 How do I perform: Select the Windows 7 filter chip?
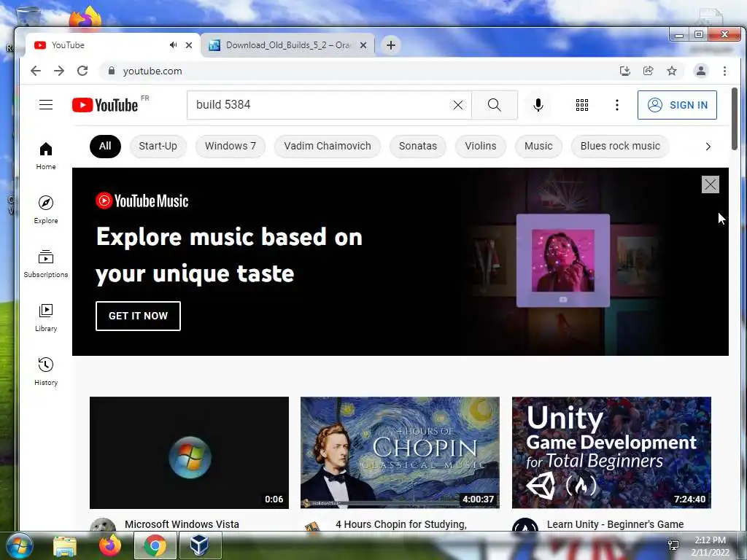click(x=230, y=146)
